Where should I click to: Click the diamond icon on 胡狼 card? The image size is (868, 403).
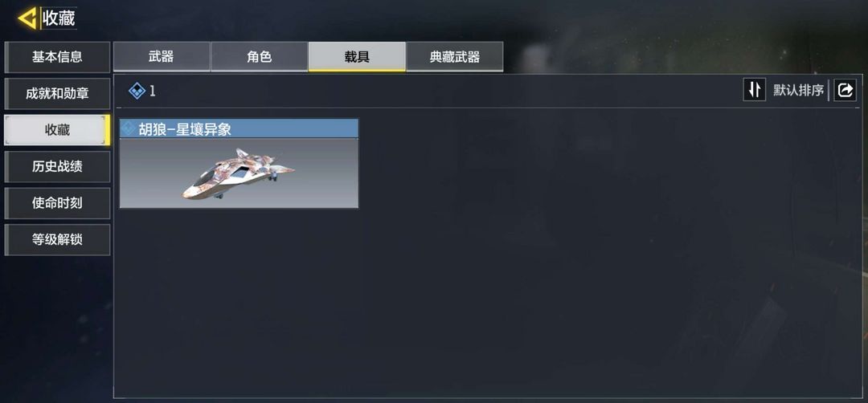tap(129, 128)
